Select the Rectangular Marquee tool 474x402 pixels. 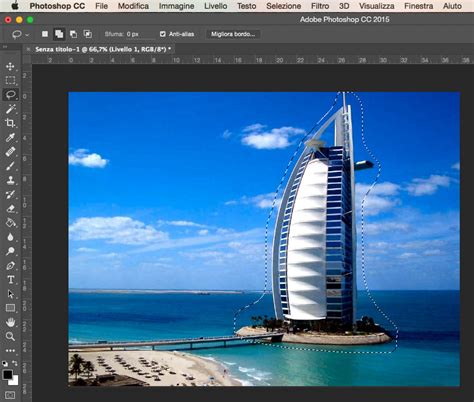click(10, 80)
